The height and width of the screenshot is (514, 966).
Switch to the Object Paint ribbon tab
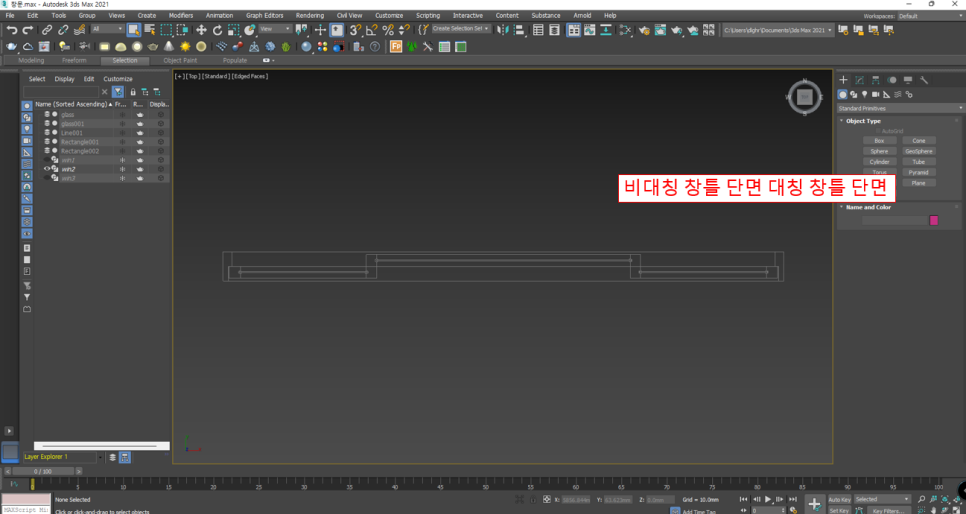click(181, 60)
